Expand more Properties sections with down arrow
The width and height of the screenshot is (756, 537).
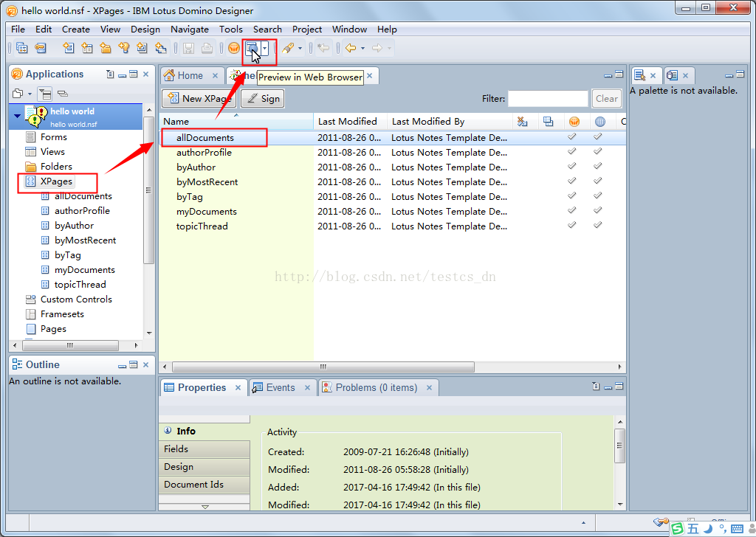tap(205, 507)
